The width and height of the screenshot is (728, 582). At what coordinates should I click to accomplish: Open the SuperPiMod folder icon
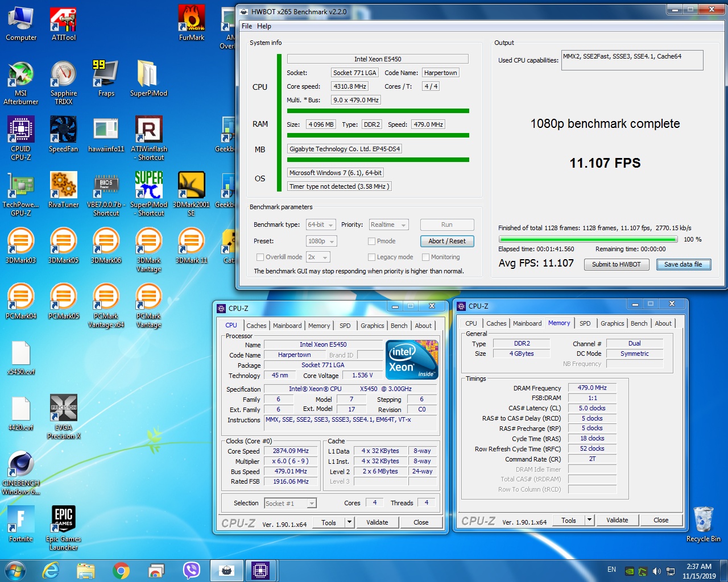point(148,80)
